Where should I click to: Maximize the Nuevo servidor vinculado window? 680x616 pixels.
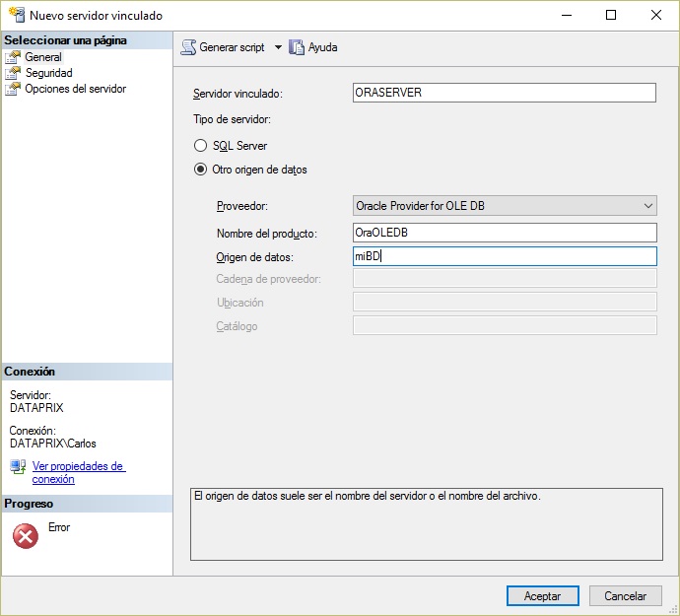pyautogui.click(x=611, y=15)
